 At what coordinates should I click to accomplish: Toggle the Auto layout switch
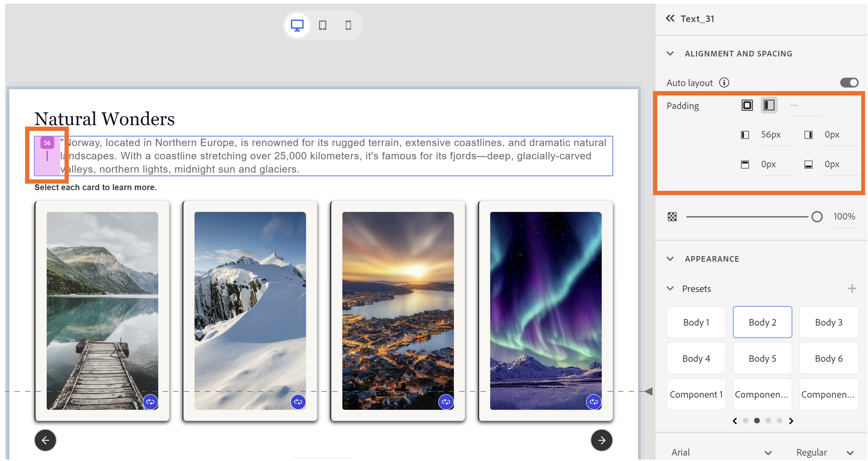[x=849, y=83]
